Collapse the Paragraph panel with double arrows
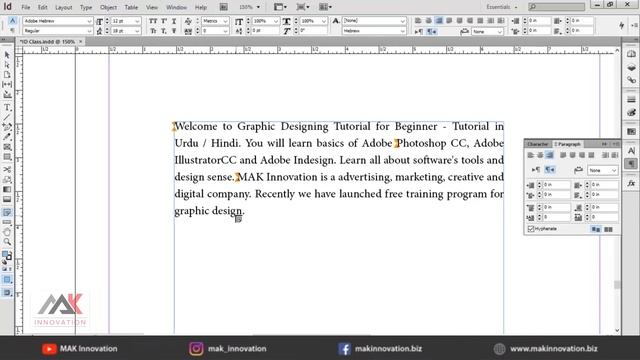This screenshot has width=640, height=360. [604, 144]
